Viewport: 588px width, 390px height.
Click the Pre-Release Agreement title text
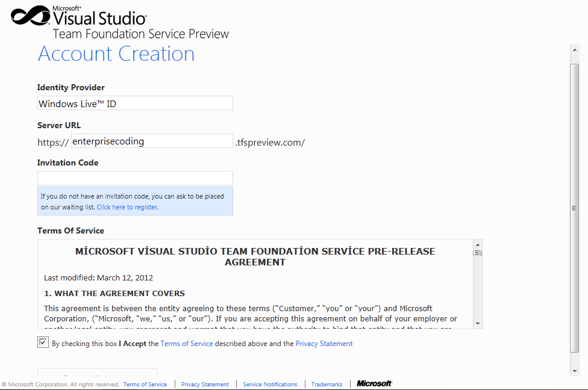255,256
